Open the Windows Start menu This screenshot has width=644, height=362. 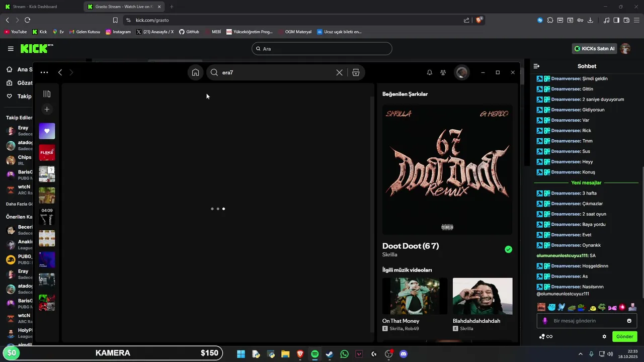pyautogui.click(x=240, y=354)
